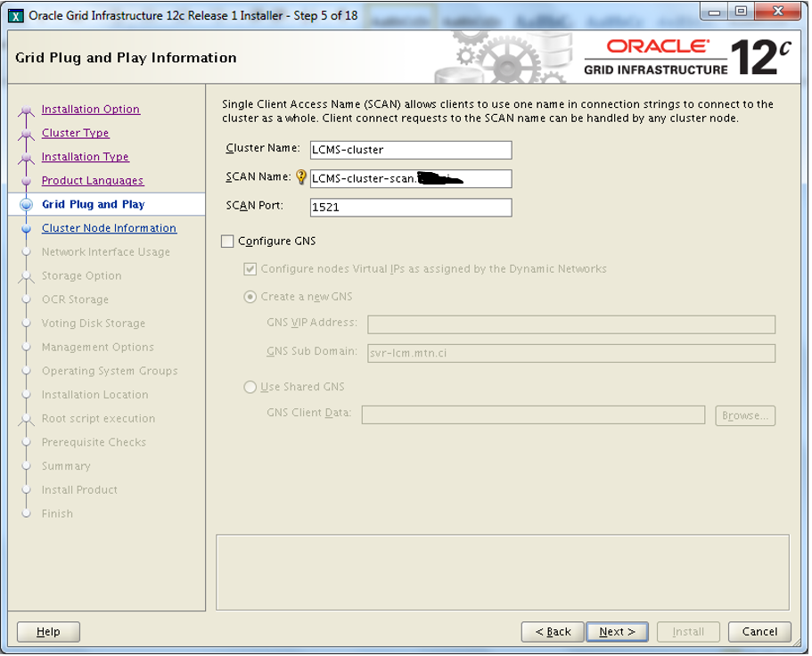Tick the Configure GNS checkbox
Screen dimensions: 812x656
(227, 242)
